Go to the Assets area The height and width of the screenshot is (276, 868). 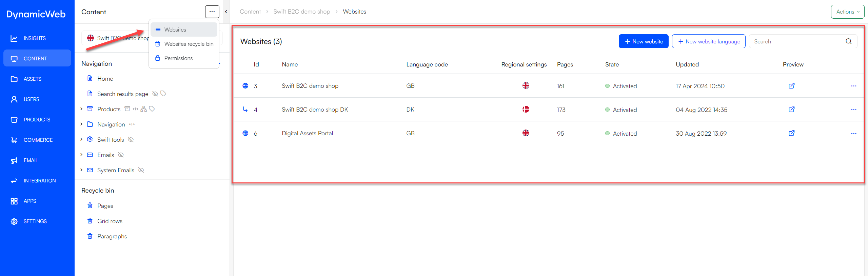coord(37,79)
